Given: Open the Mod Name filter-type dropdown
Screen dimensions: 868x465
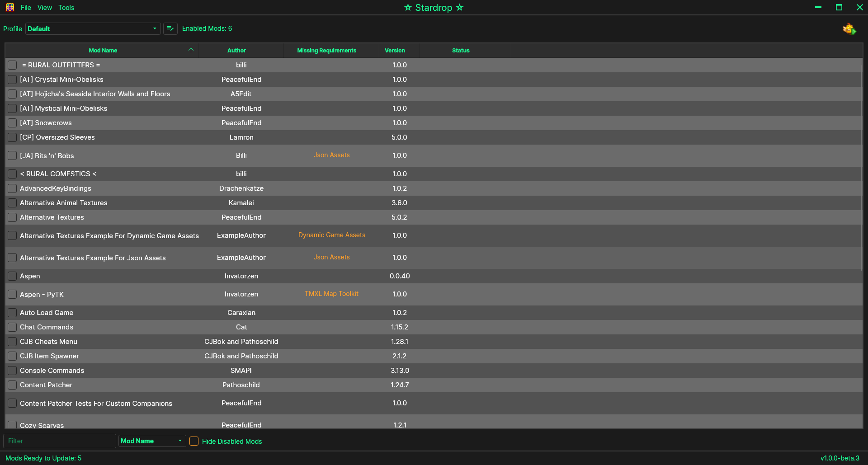Looking at the screenshot, I should (152, 441).
